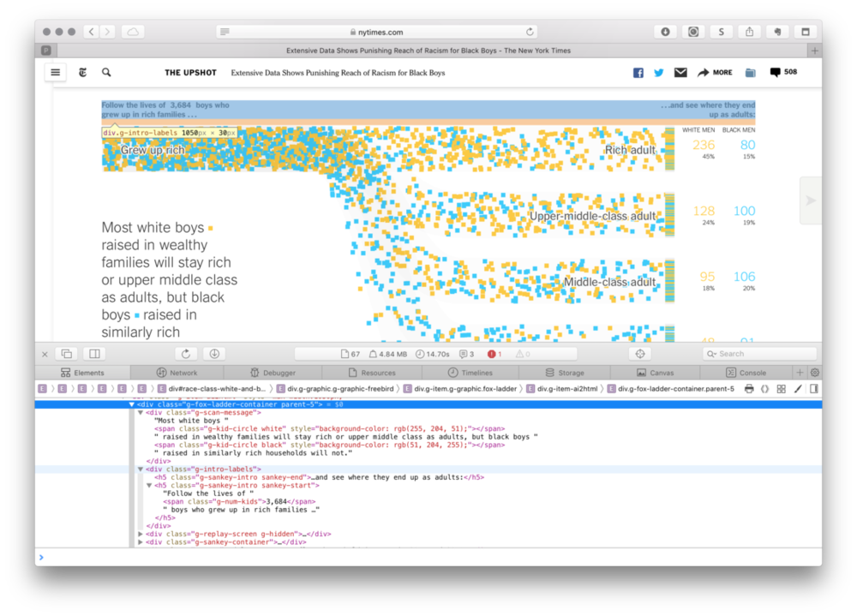The width and height of the screenshot is (857, 616).
Task: Open the NYT sections hamburger menu
Action: (55, 72)
